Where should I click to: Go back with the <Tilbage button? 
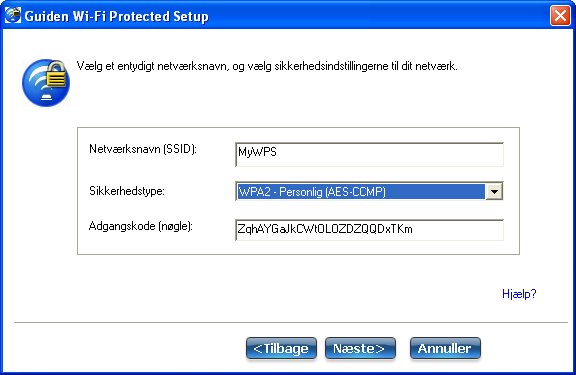(x=281, y=348)
